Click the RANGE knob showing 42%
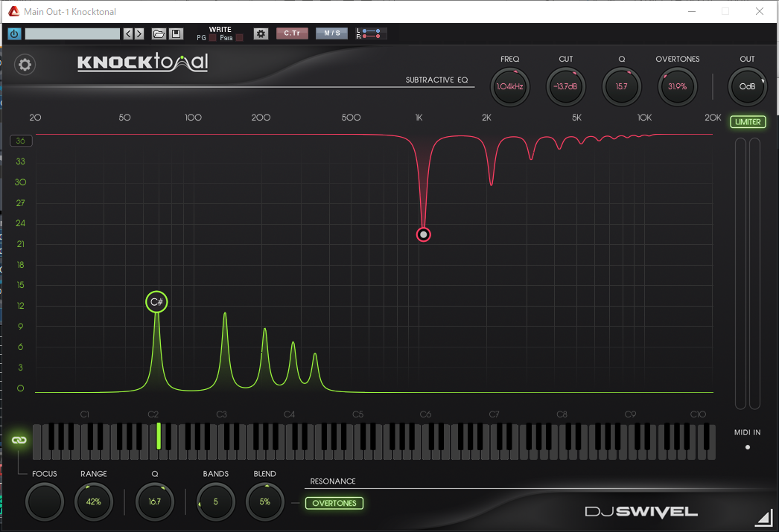The height and width of the screenshot is (532, 779). coord(93,501)
